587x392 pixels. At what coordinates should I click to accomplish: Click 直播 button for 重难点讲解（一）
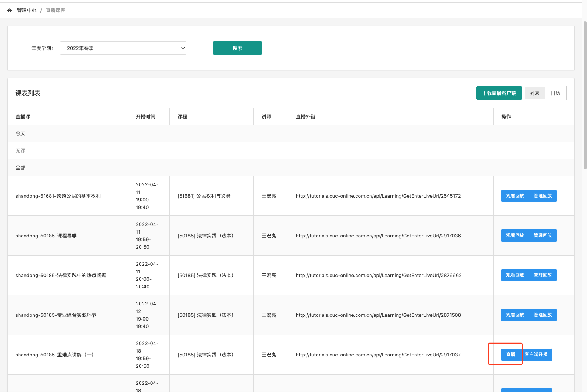[511, 355]
